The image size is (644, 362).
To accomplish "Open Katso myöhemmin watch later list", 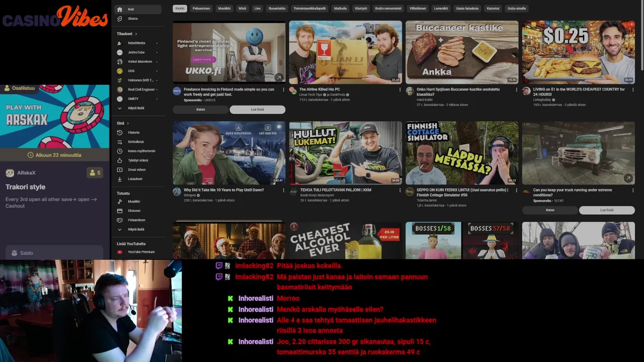I will pos(138,151).
